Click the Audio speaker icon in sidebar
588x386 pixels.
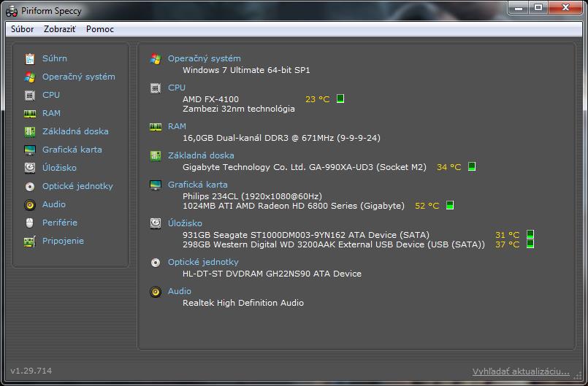point(30,204)
